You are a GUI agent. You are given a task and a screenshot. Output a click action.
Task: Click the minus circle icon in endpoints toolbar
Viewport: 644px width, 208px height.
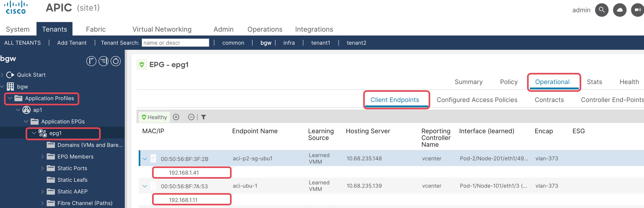click(191, 117)
